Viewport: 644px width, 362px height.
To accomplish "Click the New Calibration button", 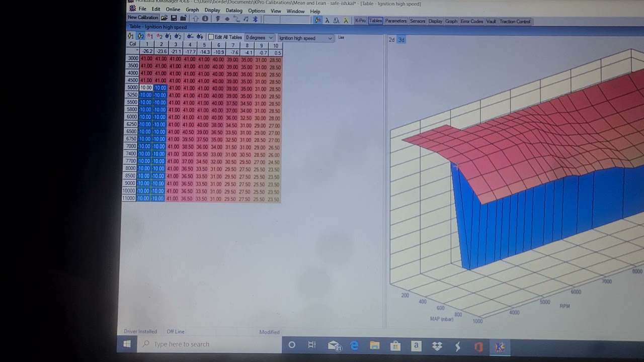I will point(143,18).
